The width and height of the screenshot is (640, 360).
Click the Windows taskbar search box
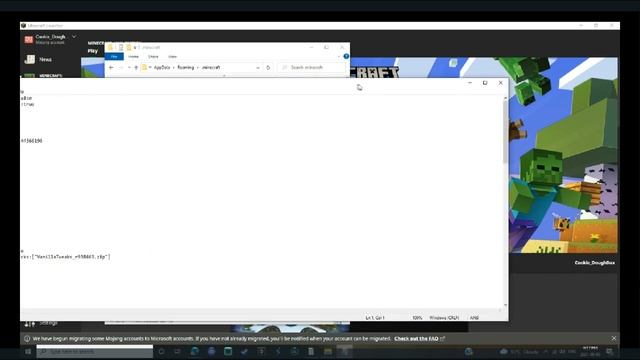95,351
